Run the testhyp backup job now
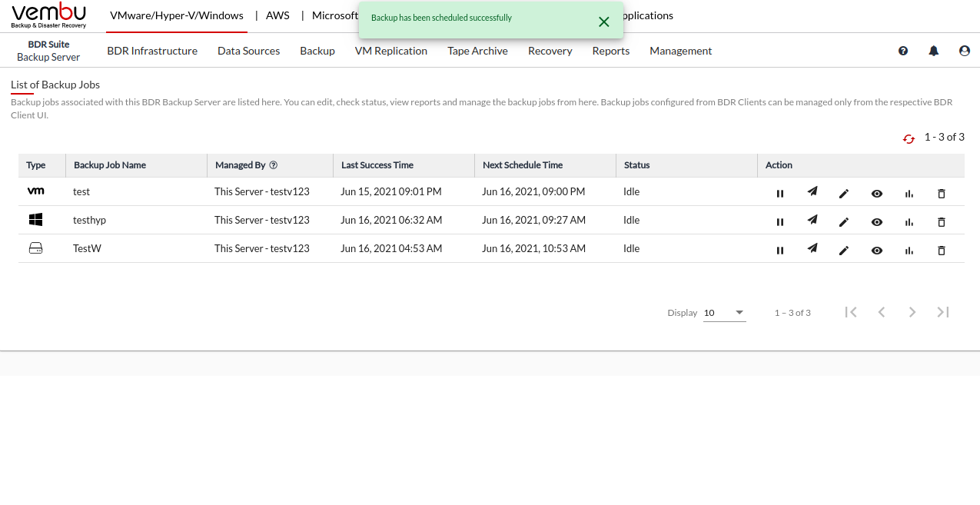 coord(812,221)
